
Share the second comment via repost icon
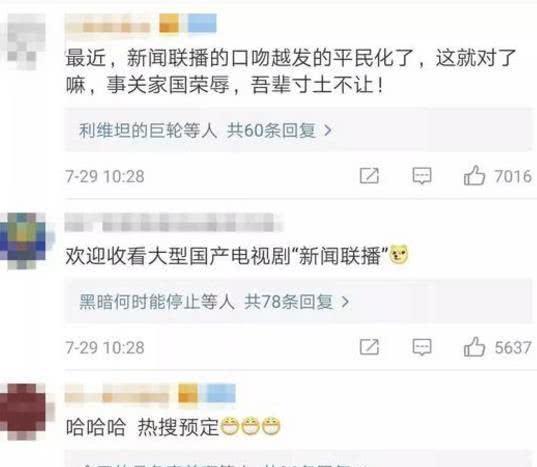coord(369,347)
